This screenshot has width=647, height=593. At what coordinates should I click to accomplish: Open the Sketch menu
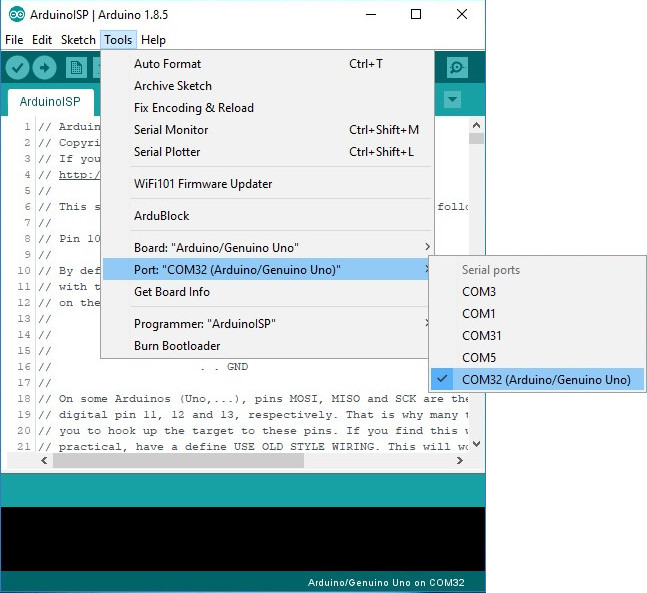pos(78,40)
